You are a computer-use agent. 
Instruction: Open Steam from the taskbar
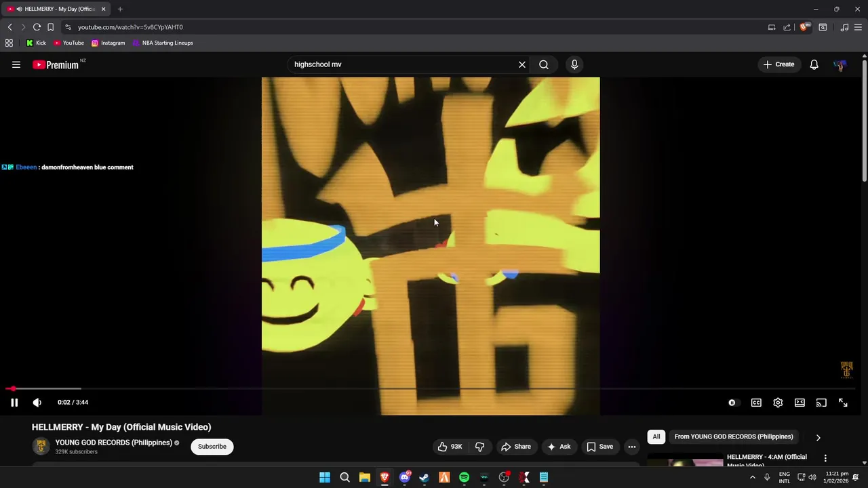(425, 477)
